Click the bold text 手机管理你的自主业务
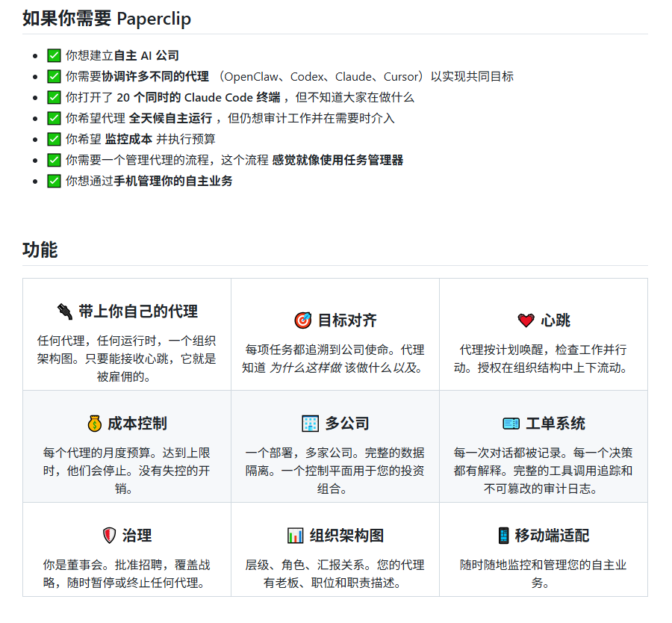This screenshot has width=672, height=623. pyautogui.click(x=173, y=182)
